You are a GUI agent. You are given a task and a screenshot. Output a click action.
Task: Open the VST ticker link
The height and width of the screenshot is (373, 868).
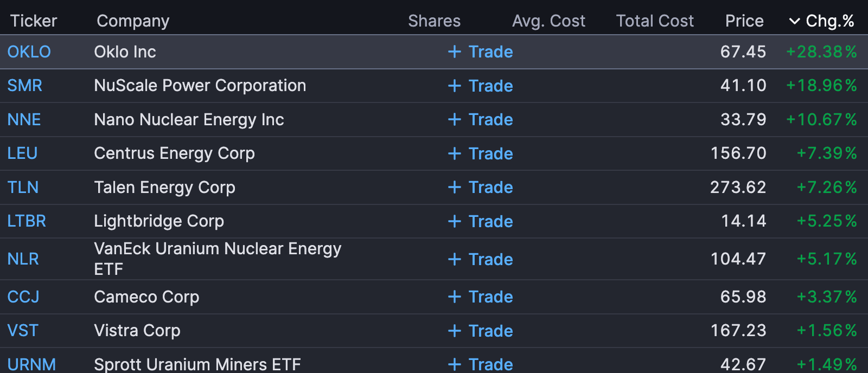coord(23,331)
